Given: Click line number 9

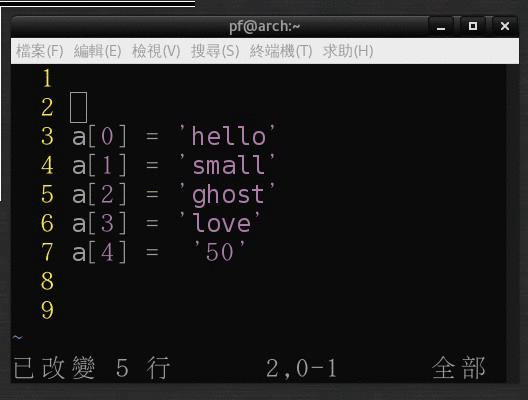Looking at the screenshot, I should (x=47, y=310).
